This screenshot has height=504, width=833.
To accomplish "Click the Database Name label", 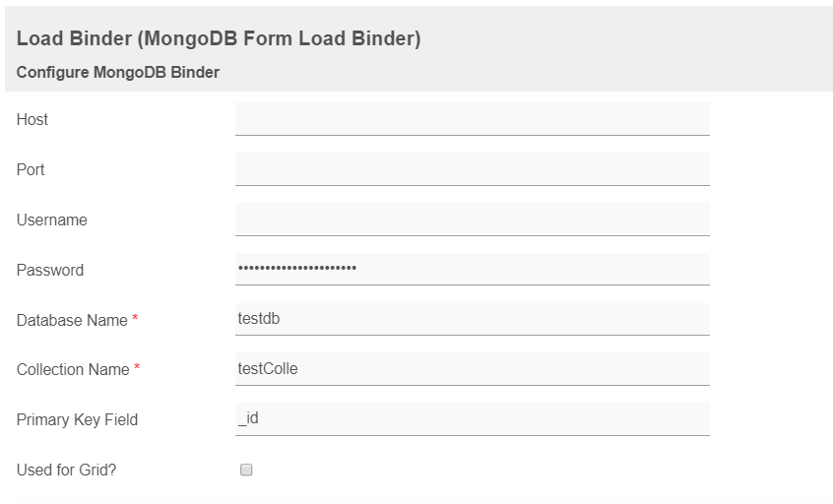I will coord(72,321).
